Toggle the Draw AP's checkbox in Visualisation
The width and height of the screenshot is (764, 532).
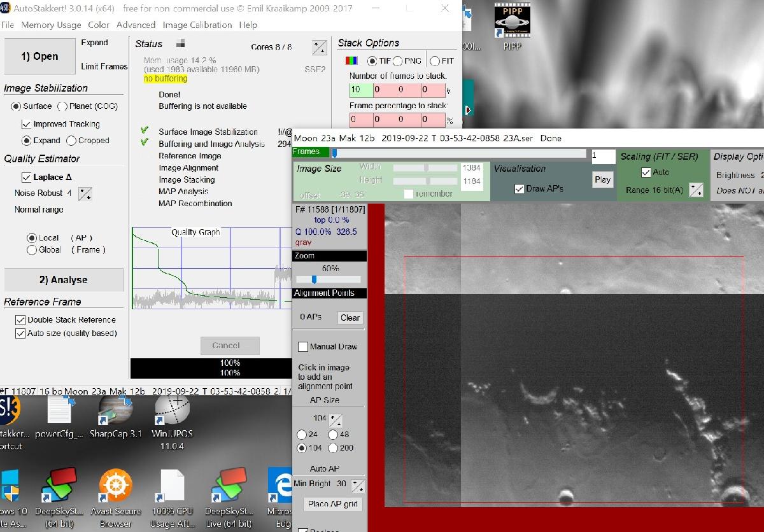[x=520, y=188]
